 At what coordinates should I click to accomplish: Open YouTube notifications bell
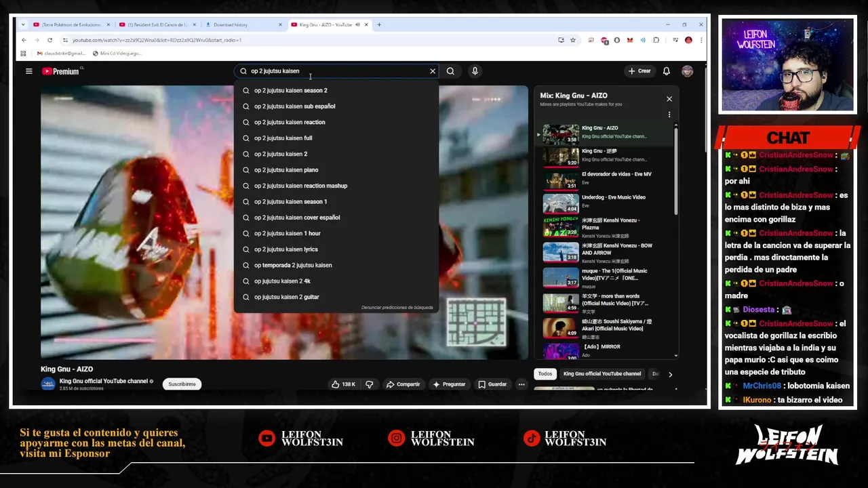tap(667, 71)
